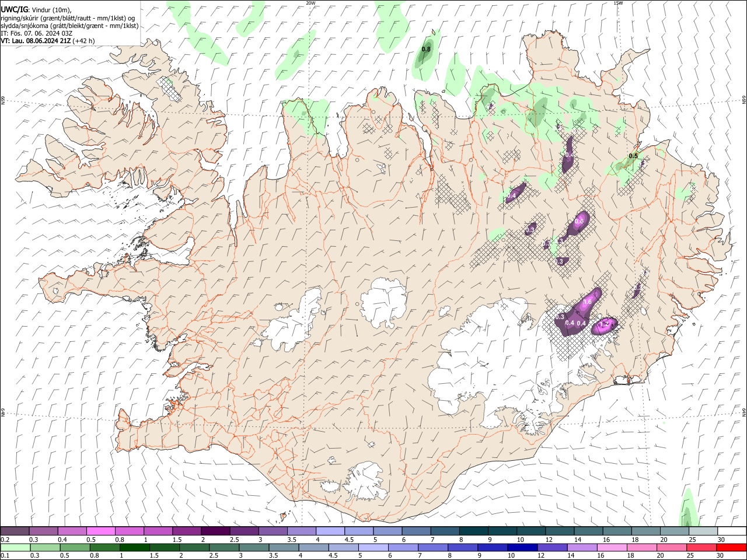This screenshot has width=747, height=560.
Task: Select the red 30 swatch in lower legend row
Action: tap(731, 547)
